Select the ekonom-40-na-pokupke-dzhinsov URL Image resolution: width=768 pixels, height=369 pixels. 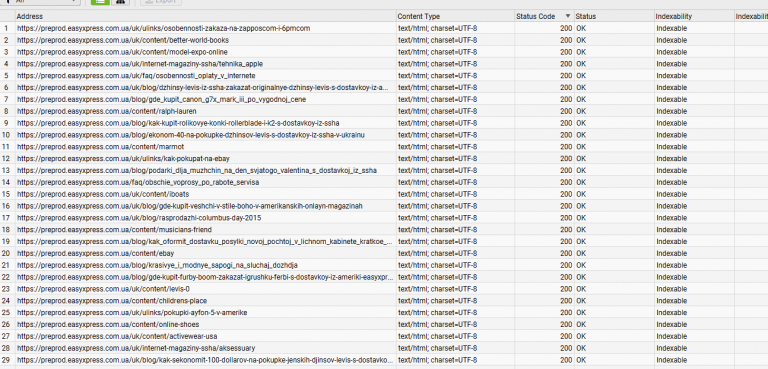click(x=191, y=135)
